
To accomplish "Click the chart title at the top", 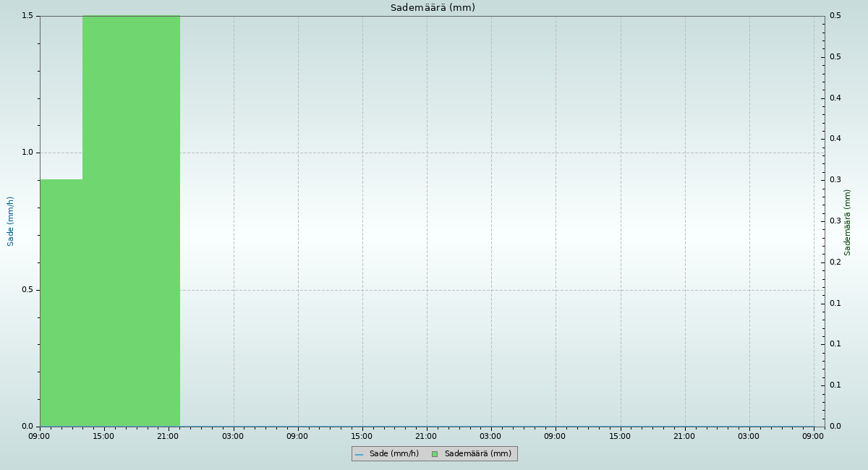I will click(x=433, y=8).
